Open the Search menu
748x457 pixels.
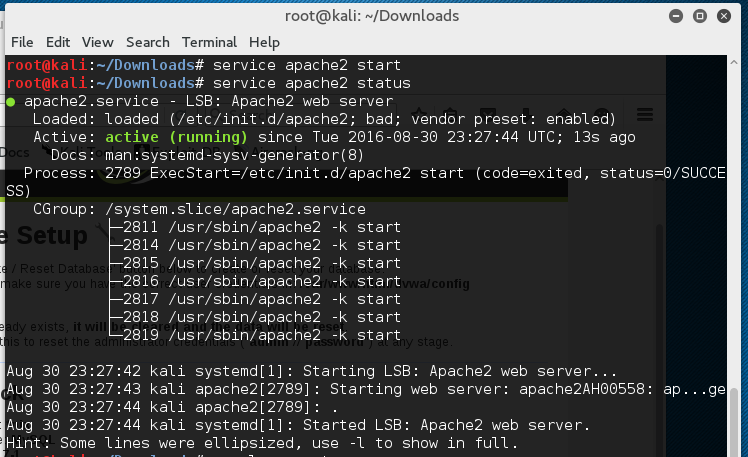tap(147, 42)
